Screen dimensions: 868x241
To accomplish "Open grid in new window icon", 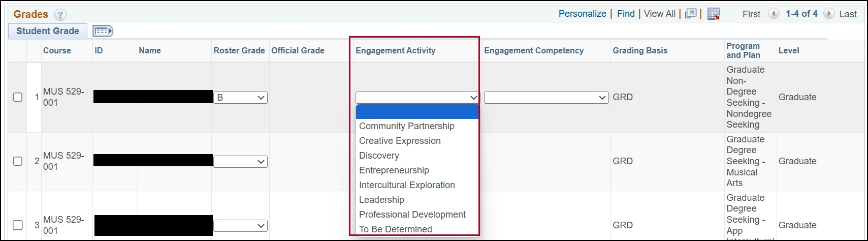I will pyautogui.click(x=690, y=14).
